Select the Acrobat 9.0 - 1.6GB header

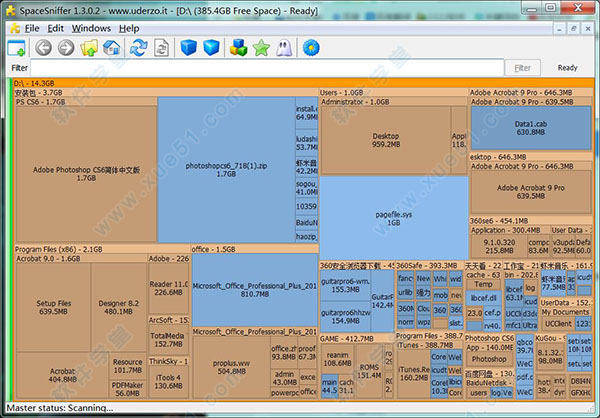pos(81,258)
